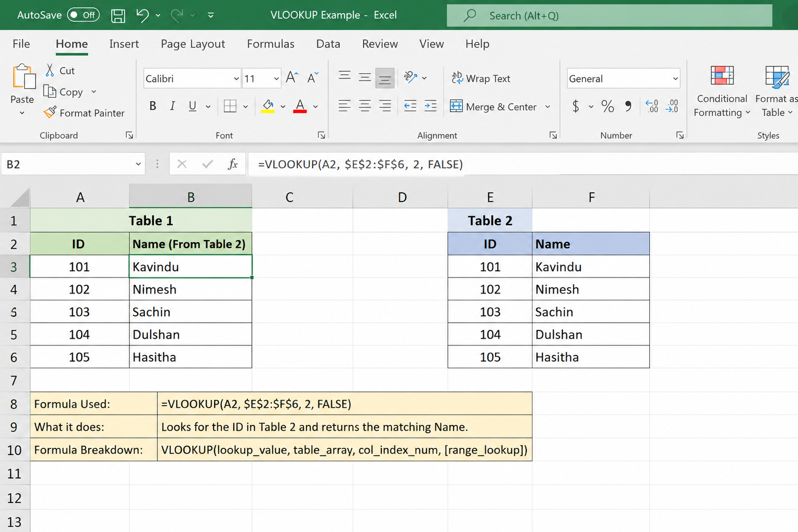Toggle AutoSave switch on
Screen dimensions: 798x532
pyautogui.click(x=83, y=15)
